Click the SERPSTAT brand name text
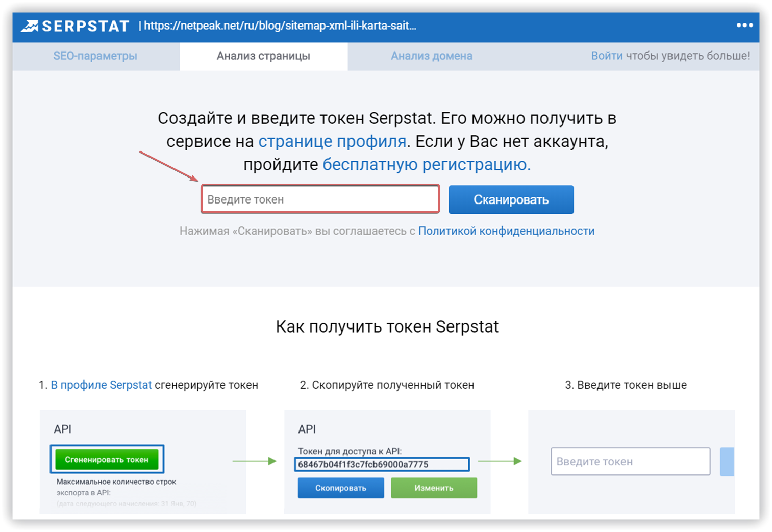772x532 pixels. 86,26
